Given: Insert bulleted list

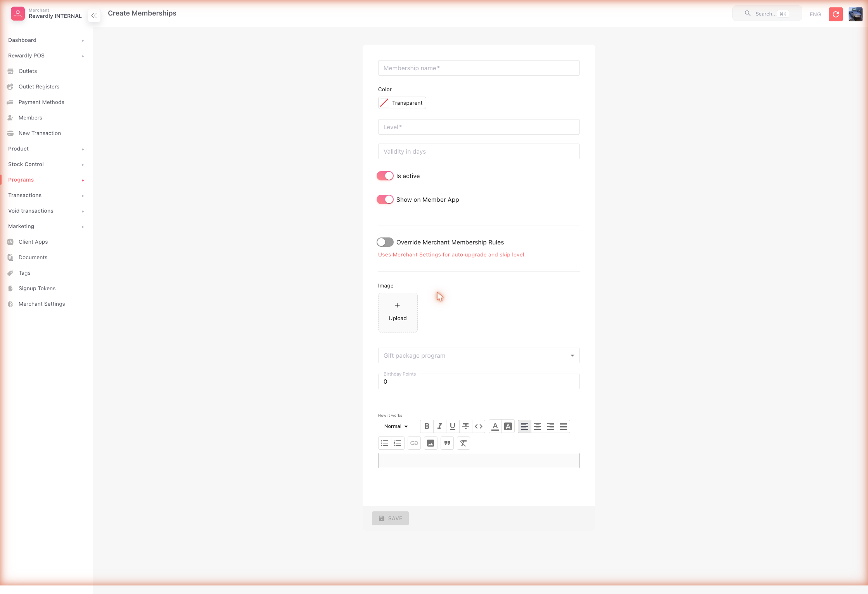Looking at the screenshot, I should click(385, 443).
